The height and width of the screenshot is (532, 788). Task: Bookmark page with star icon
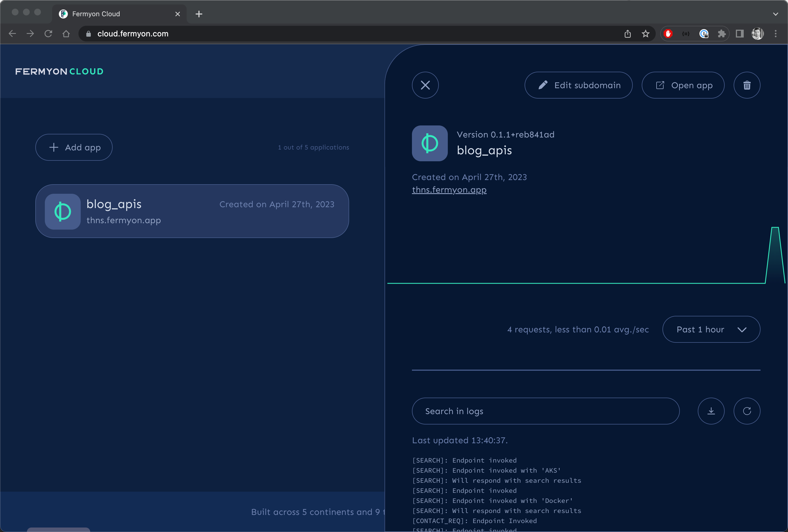(645, 34)
